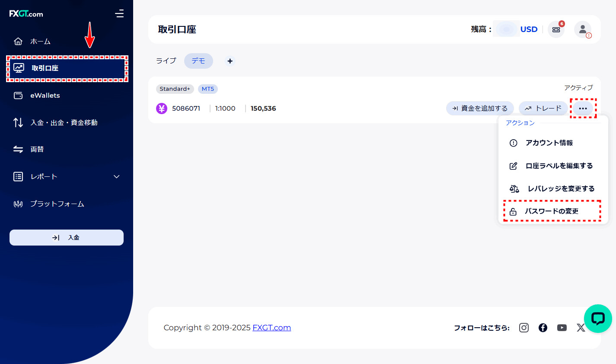The image size is (616, 364).
Task: Click 資金を追加する button
Action: pos(480,109)
